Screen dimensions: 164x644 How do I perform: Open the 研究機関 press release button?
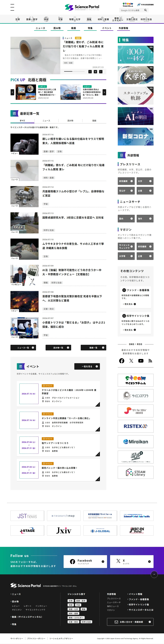tap(126, 181)
